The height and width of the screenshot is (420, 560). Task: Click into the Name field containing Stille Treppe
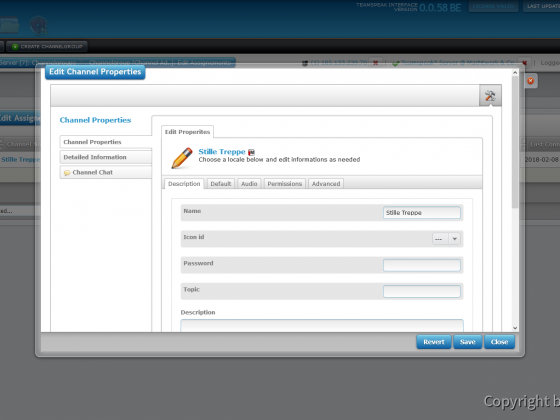point(421,212)
